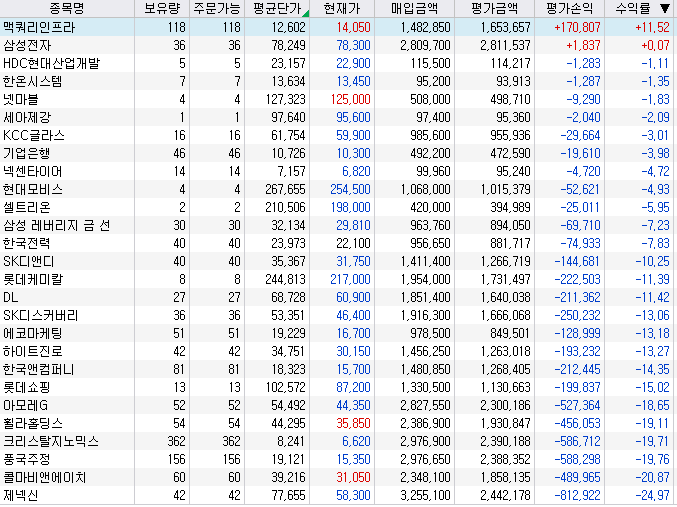Click current price 35,850 for 휠라홀딩스
Viewport: 677px width, 507px height.
353,424
